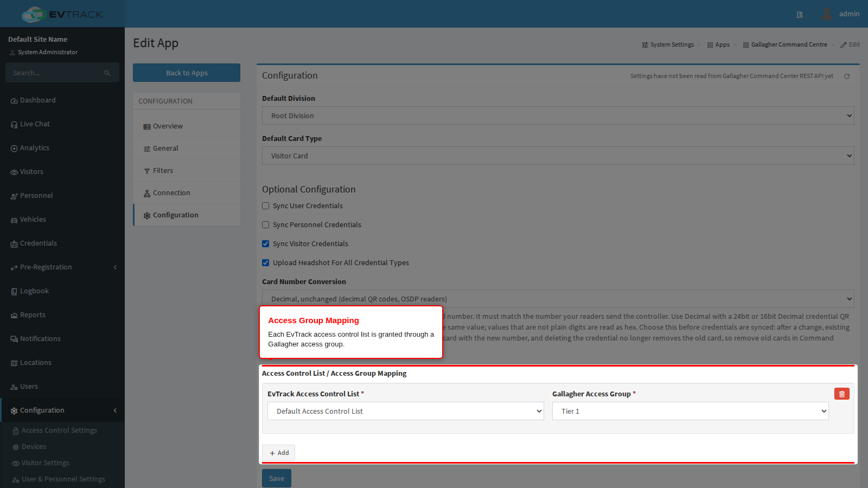
Task: Open the Filters configuration tab
Action: 187,171
